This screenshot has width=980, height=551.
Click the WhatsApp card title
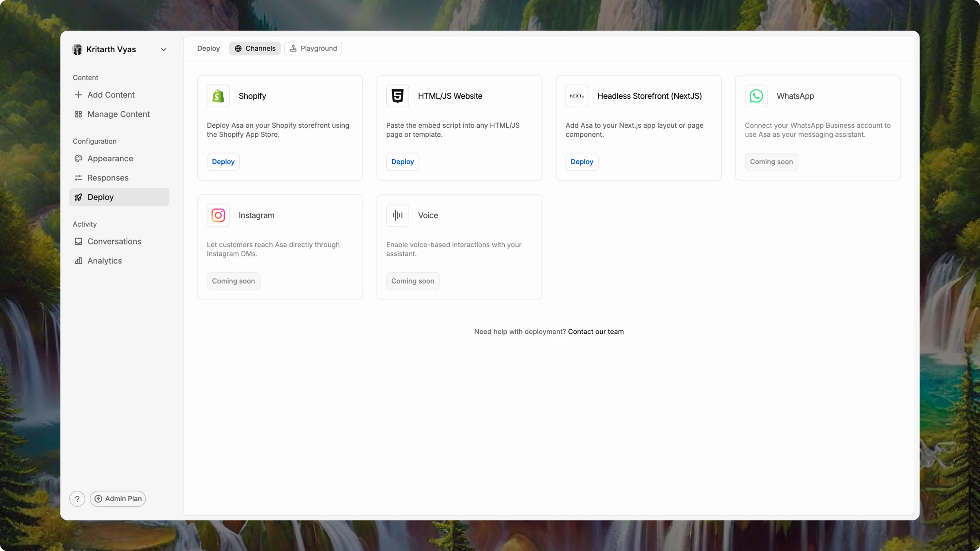click(x=795, y=96)
